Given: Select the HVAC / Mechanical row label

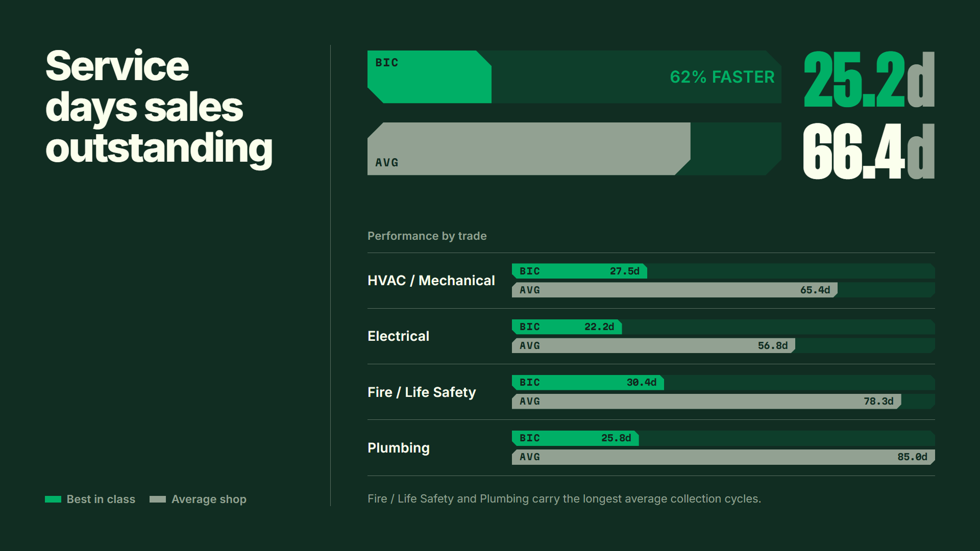Looking at the screenshot, I should [431, 280].
